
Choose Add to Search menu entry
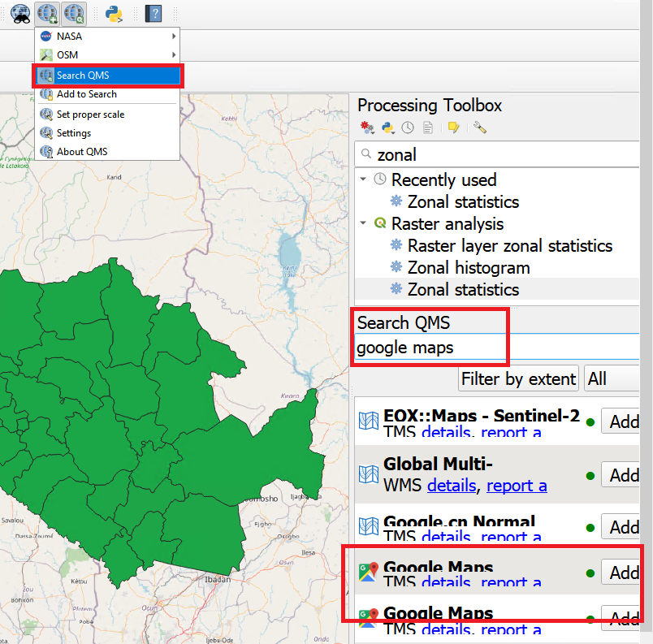(107, 94)
